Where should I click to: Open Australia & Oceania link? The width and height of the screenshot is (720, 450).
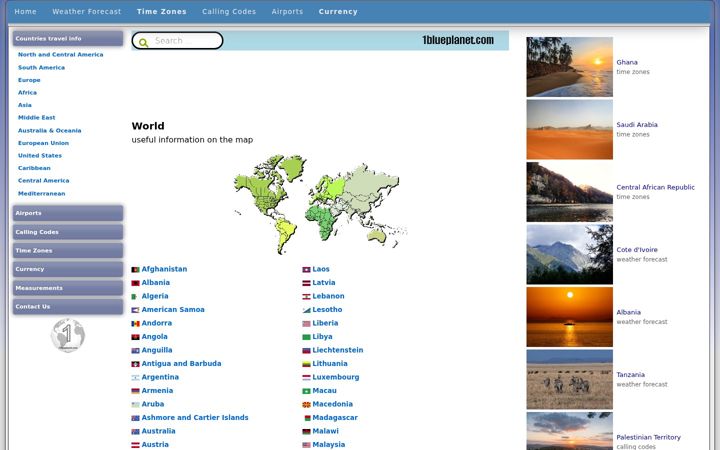pyautogui.click(x=50, y=130)
